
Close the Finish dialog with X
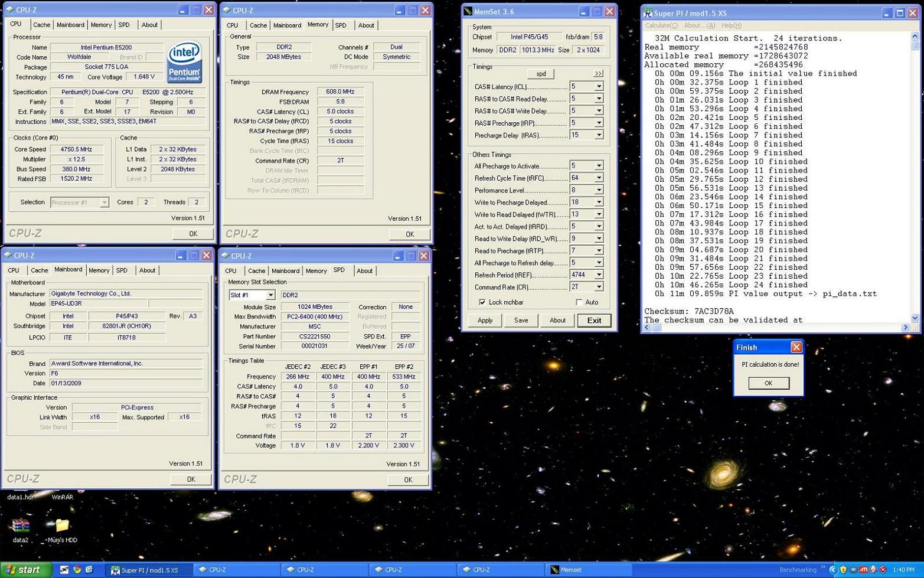coord(796,347)
